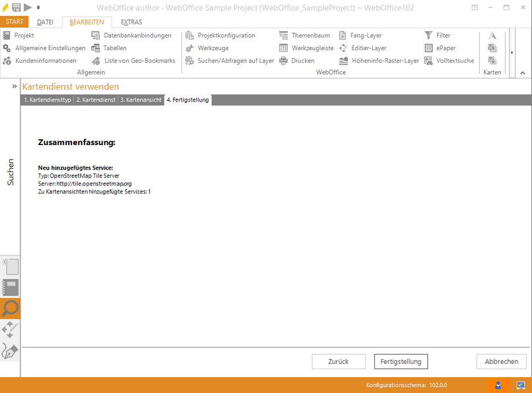The image size is (532, 393).
Task: Click the save disk icon in title bar
Action: 16,7
